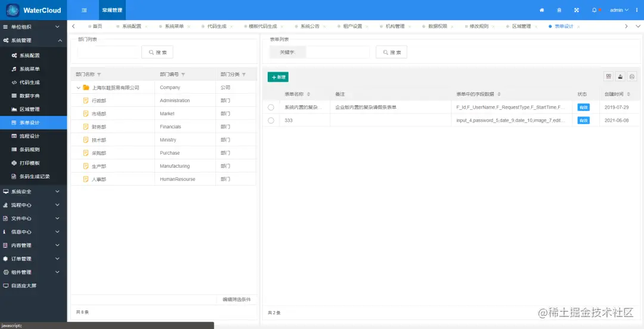Close the 系统配置 tab with its x
The width and height of the screenshot is (644, 329).
point(147,27)
